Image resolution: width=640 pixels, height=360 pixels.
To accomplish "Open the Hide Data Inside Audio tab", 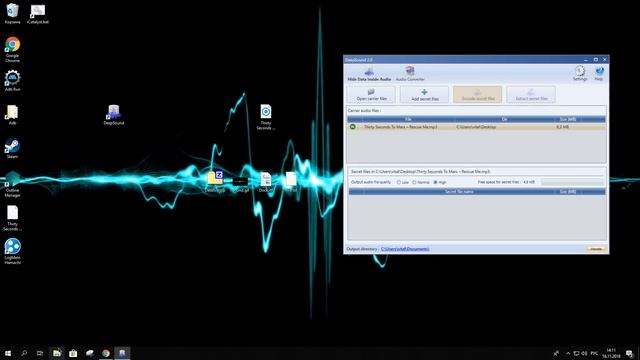I will (369, 74).
